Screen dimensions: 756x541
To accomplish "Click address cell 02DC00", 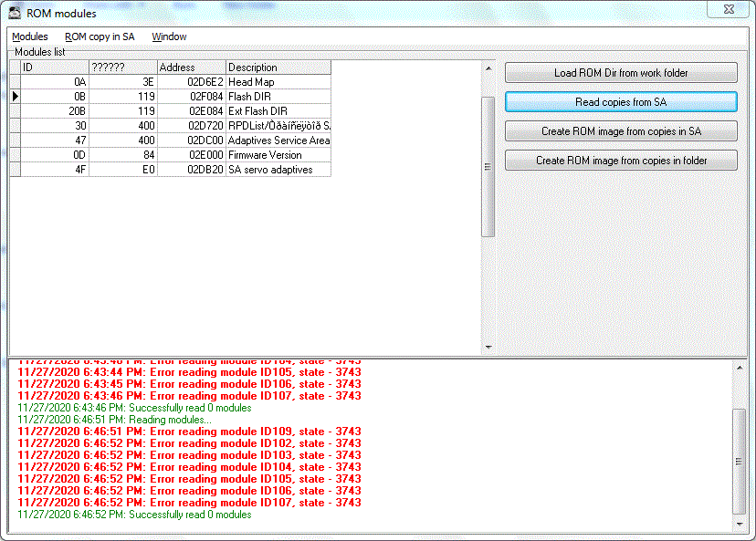I will pyautogui.click(x=192, y=140).
